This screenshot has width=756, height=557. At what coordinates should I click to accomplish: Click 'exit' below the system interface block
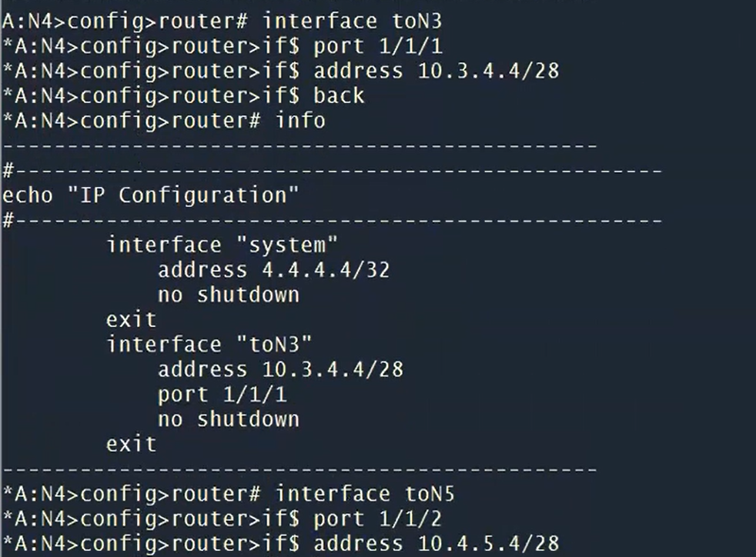[x=131, y=319]
